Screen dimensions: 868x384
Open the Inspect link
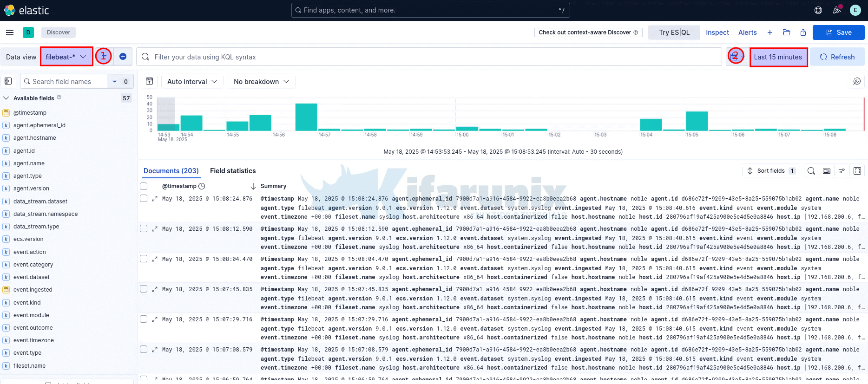717,33
